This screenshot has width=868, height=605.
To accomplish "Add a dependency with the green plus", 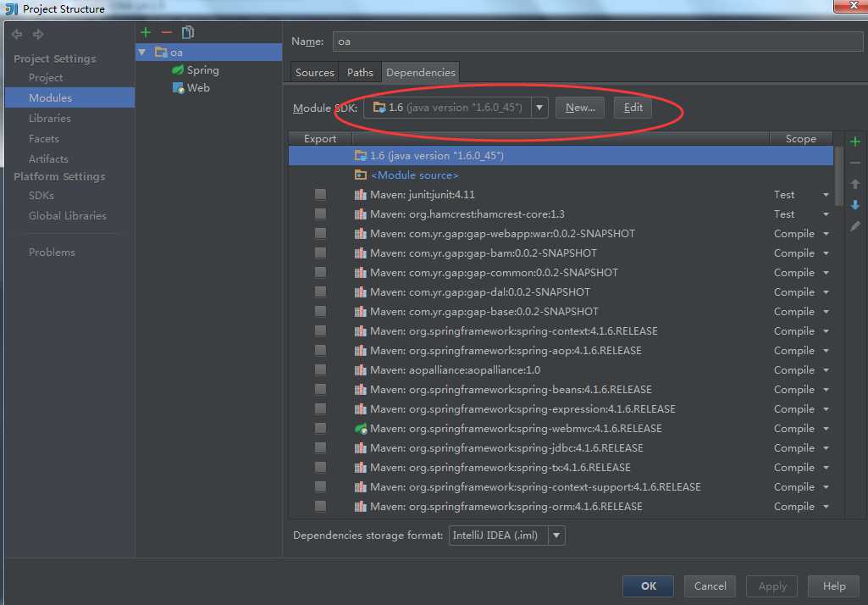I will (x=855, y=142).
